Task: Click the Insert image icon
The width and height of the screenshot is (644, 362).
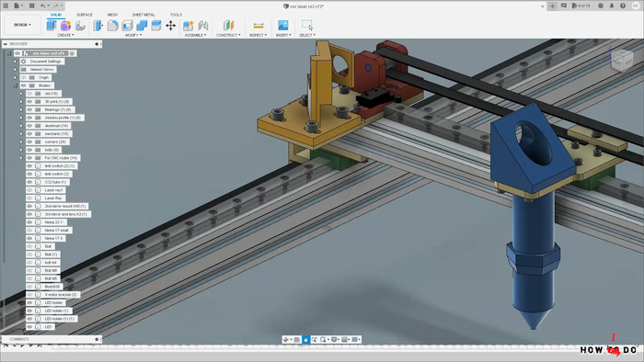Action: coord(283,26)
